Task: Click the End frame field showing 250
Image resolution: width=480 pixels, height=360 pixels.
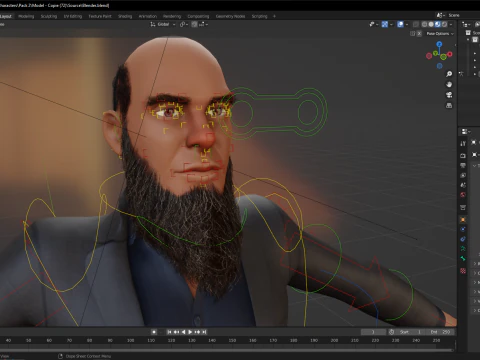Action: 441,332
